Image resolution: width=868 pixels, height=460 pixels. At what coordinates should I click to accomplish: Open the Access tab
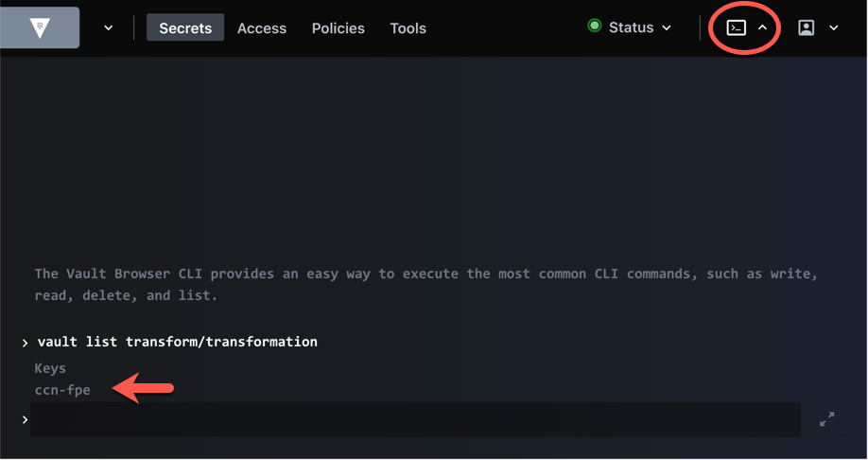[x=262, y=28]
